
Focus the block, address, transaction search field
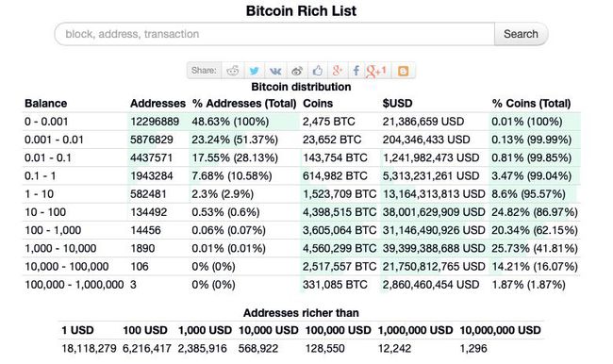coord(274,34)
